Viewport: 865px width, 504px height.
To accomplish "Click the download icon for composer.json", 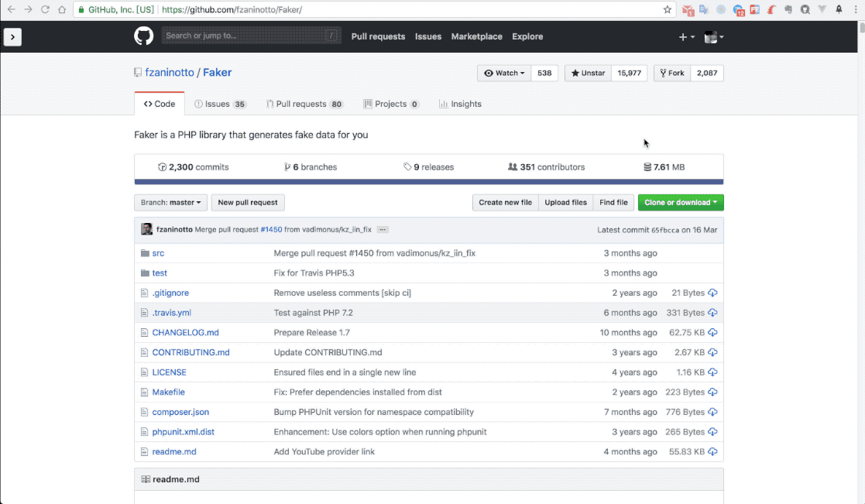I will (x=712, y=412).
